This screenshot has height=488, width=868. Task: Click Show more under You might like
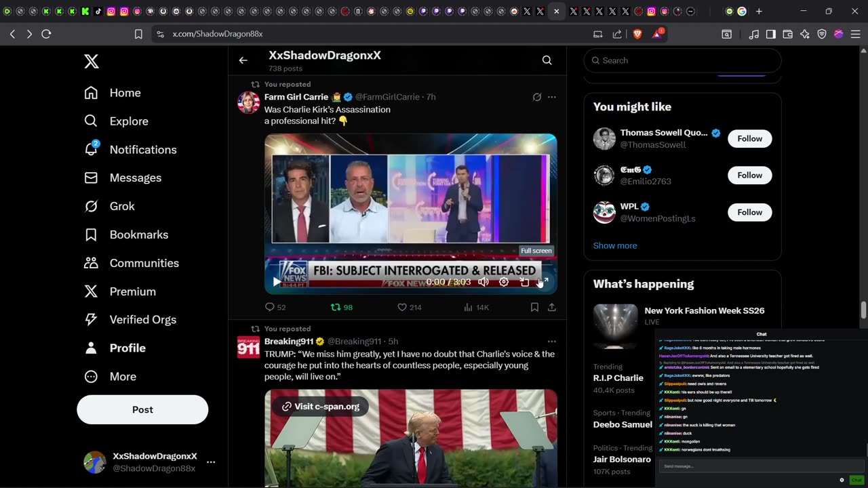point(615,245)
